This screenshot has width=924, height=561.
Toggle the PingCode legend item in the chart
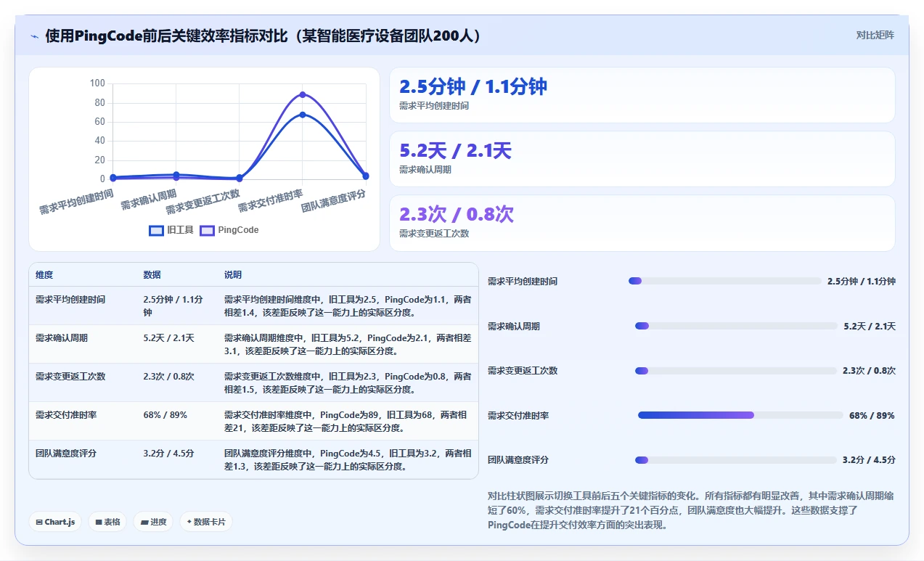point(229,230)
